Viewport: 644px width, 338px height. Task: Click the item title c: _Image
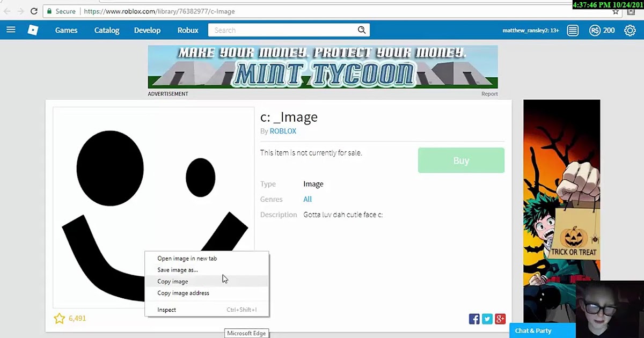289,117
